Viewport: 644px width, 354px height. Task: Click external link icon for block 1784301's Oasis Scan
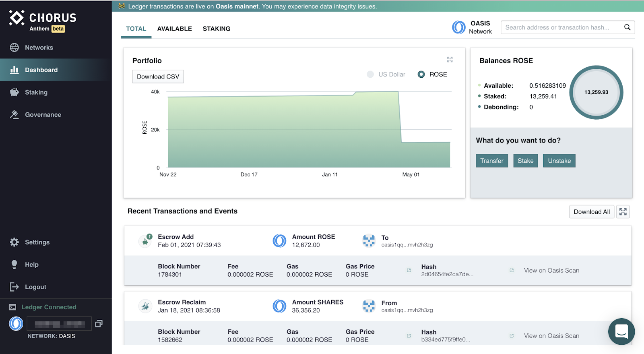tap(512, 270)
